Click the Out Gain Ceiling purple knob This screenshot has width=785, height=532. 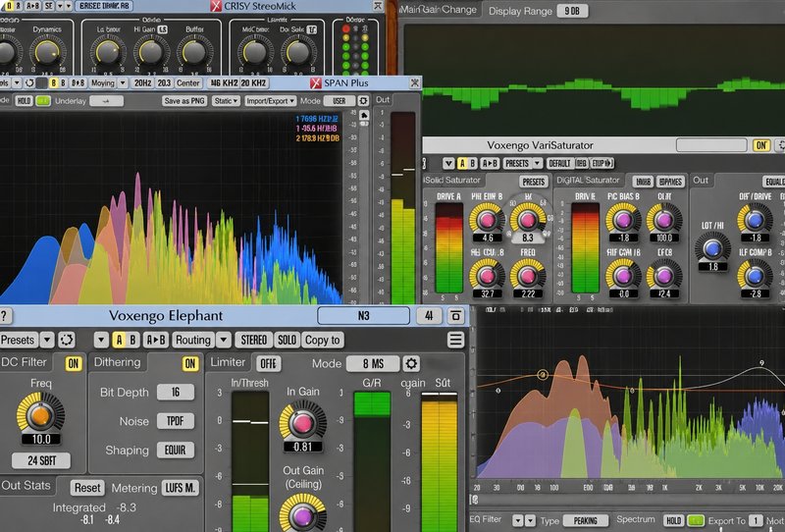point(303,516)
